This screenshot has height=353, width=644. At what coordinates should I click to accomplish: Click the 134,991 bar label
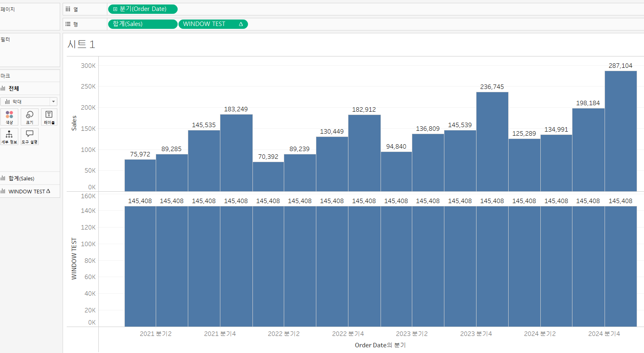click(x=556, y=130)
